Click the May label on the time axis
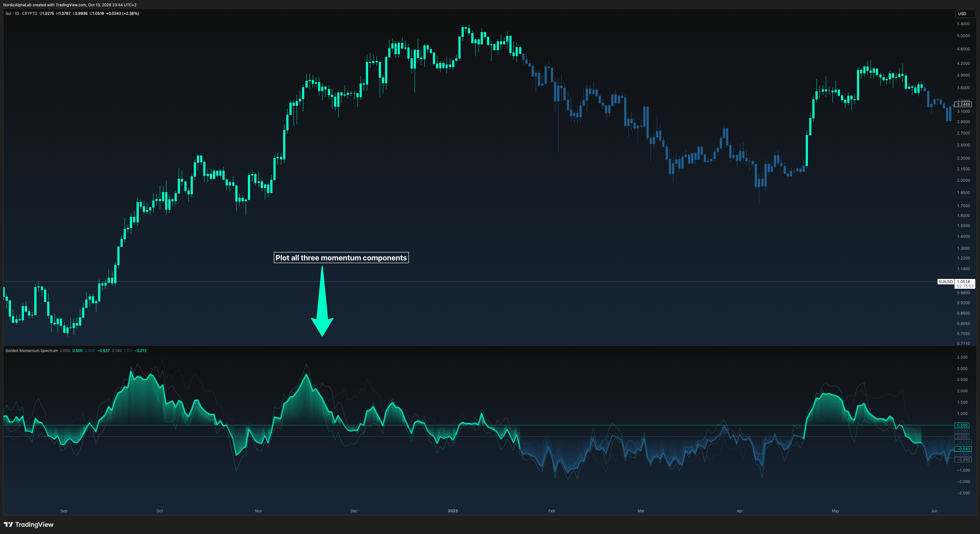Screen dimensions: 980x534 [x=835, y=511]
